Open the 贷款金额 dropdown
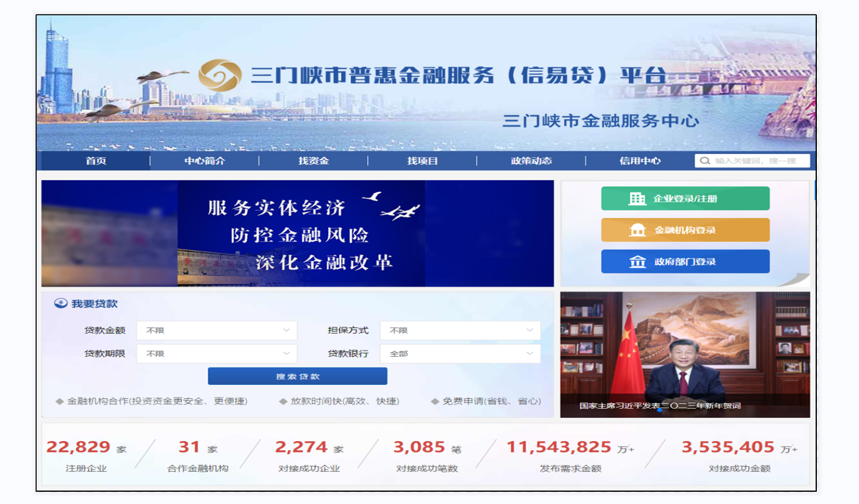This screenshot has height=504, width=859. 216,331
